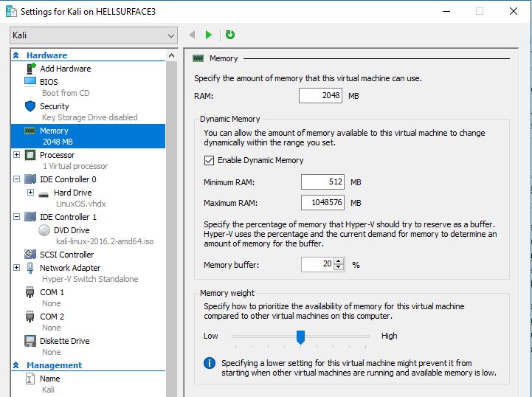Click the blue information icon

click(210, 363)
